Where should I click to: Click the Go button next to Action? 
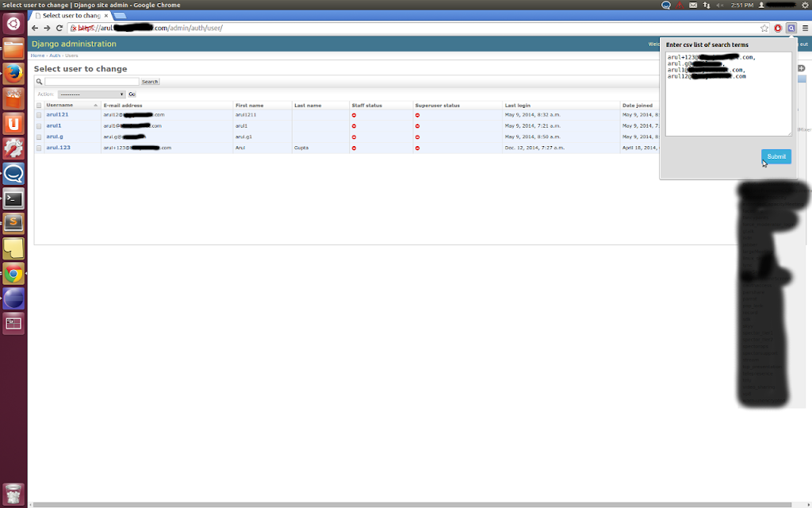click(x=132, y=94)
